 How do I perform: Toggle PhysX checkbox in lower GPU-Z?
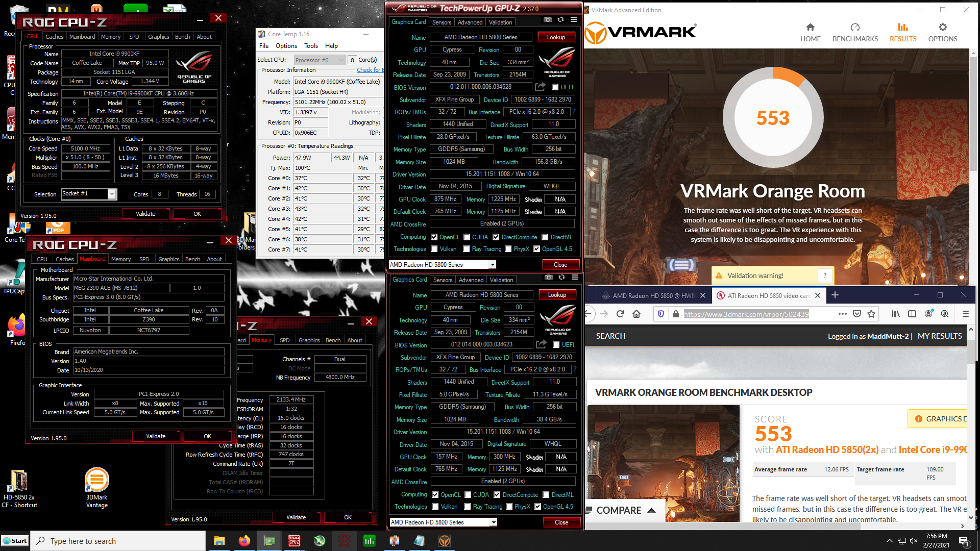tap(509, 507)
